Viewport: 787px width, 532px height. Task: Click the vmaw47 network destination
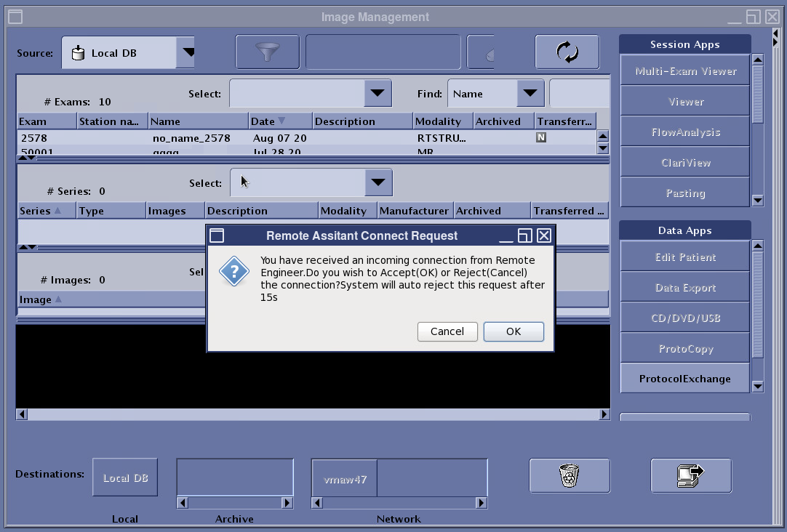[345, 479]
